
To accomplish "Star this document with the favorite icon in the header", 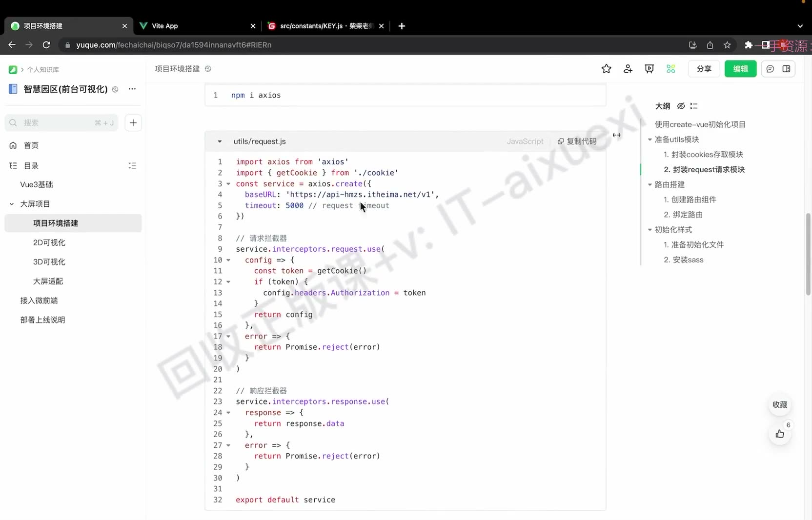I will coord(606,69).
